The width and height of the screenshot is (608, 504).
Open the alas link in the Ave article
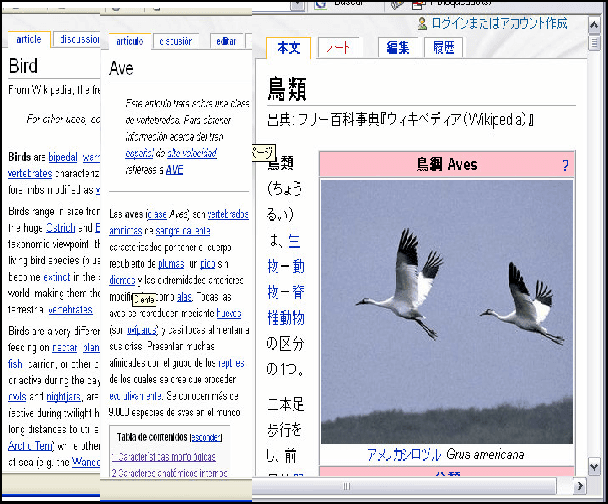184,297
